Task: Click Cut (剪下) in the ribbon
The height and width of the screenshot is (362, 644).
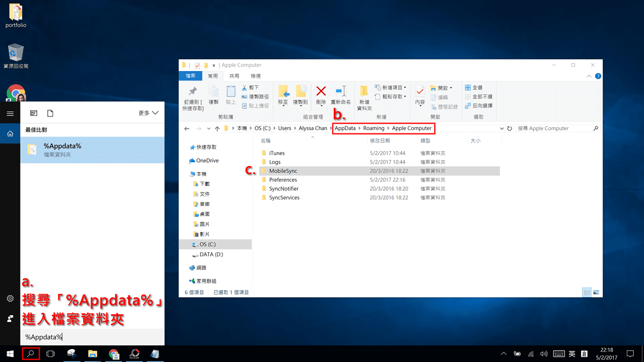Action: coord(250,88)
